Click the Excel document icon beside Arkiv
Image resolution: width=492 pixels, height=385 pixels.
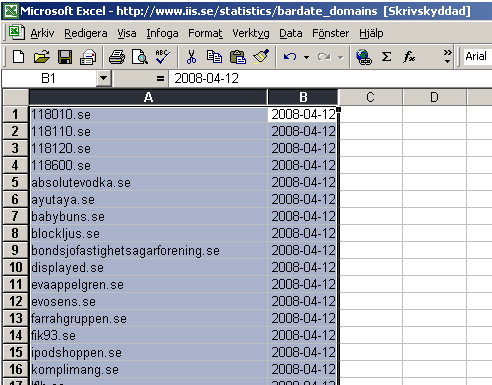click(16, 33)
